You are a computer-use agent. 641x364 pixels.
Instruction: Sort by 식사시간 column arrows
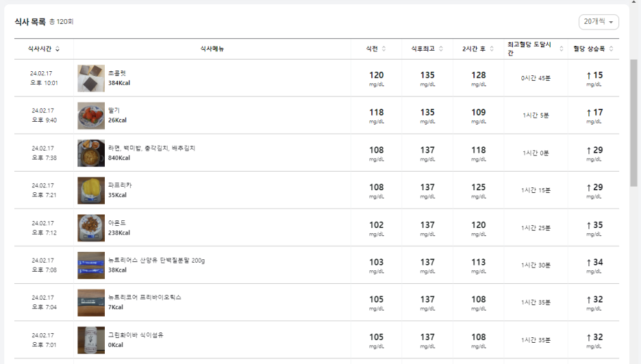58,49
